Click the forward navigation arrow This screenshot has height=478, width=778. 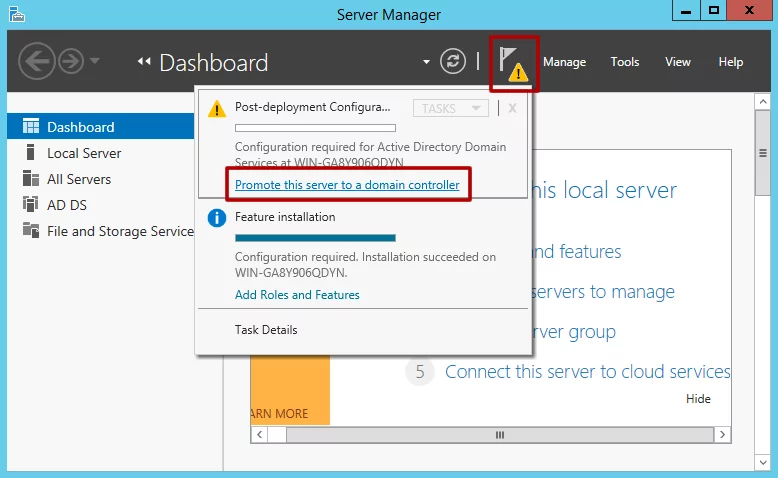coord(71,62)
